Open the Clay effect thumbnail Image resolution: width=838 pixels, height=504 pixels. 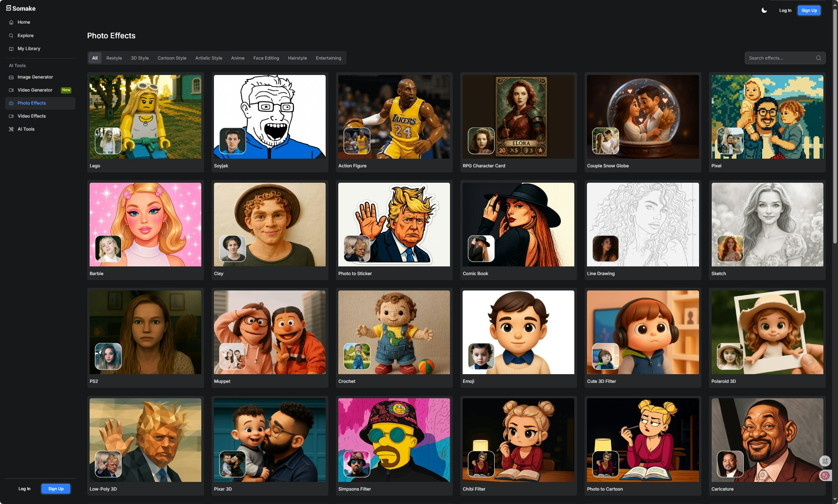point(270,225)
